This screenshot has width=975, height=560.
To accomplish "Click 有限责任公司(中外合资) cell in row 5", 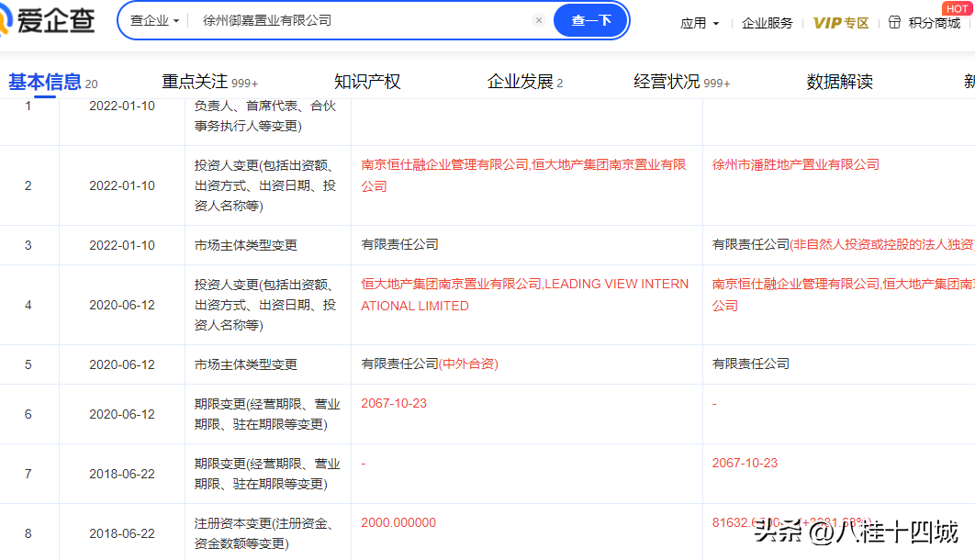I will point(527,364).
